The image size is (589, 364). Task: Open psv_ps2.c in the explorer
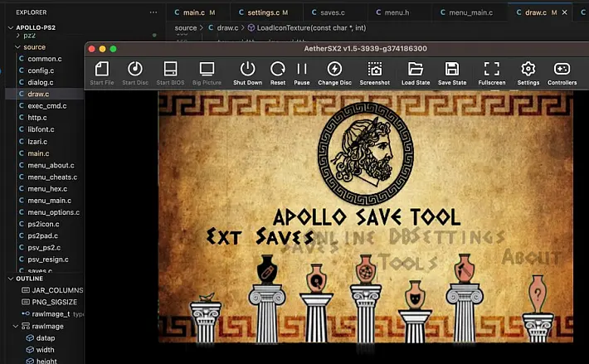pyautogui.click(x=44, y=248)
